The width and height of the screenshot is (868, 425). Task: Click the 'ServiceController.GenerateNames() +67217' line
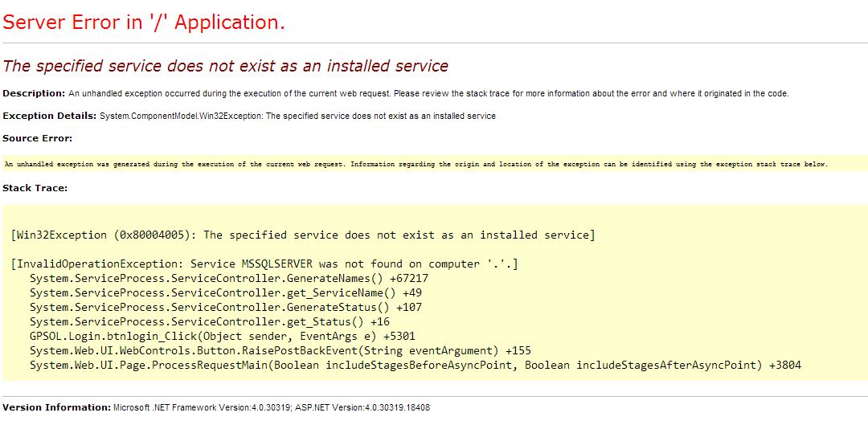(229, 278)
